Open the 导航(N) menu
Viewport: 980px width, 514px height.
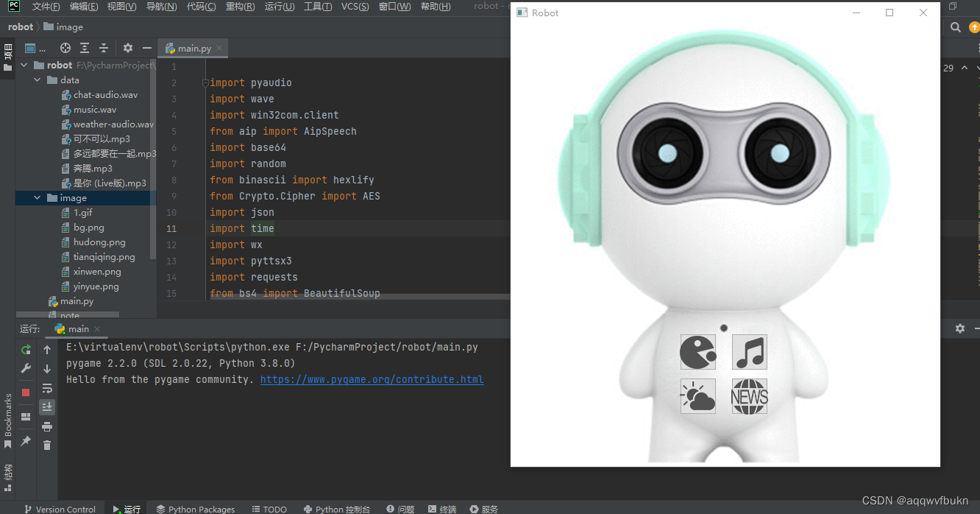[161, 7]
